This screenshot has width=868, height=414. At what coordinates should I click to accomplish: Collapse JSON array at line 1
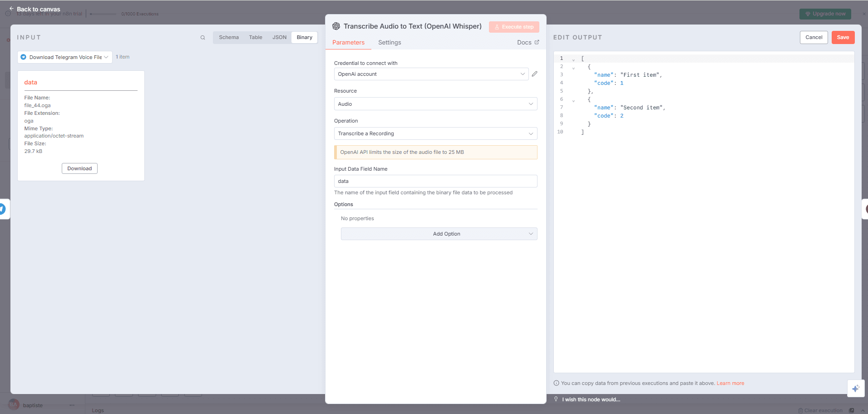tap(573, 59)
